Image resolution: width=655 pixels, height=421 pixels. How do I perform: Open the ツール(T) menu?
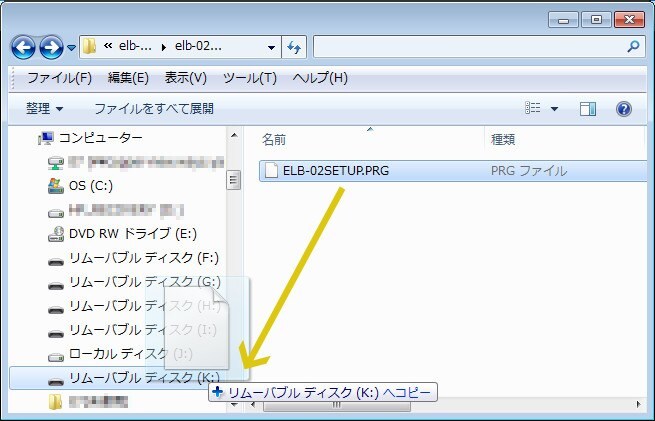249,78
